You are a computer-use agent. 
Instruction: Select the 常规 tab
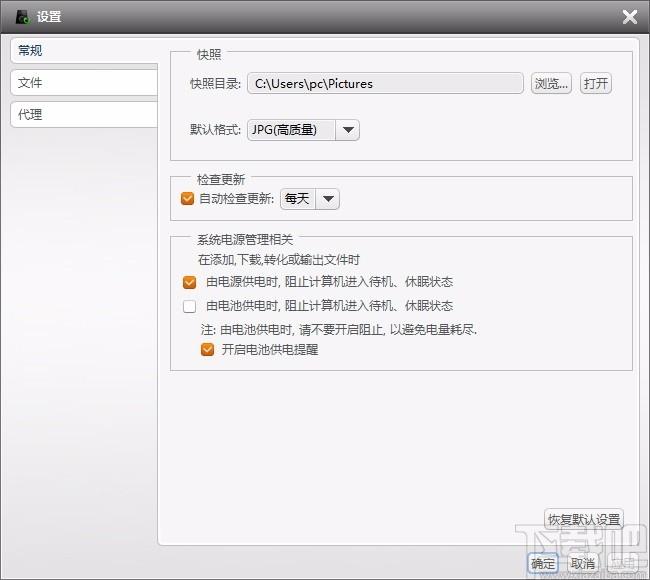tap(84, 51)
